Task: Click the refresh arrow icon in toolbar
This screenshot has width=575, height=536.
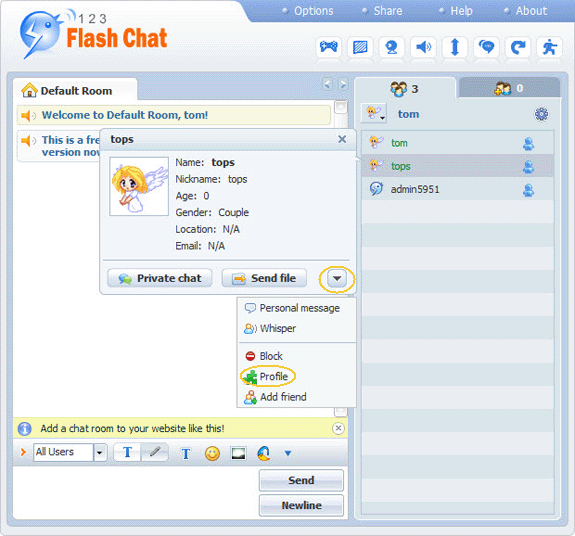Action: (x=518, y=47)
